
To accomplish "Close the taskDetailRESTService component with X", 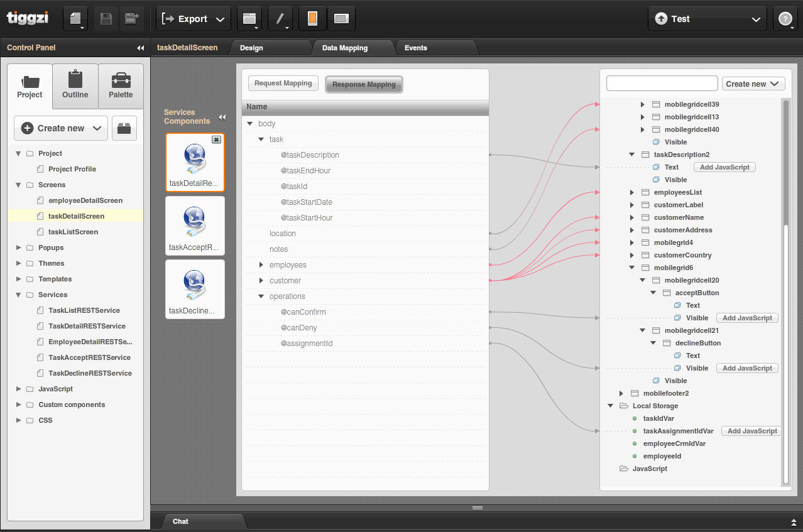I will 216,139.
